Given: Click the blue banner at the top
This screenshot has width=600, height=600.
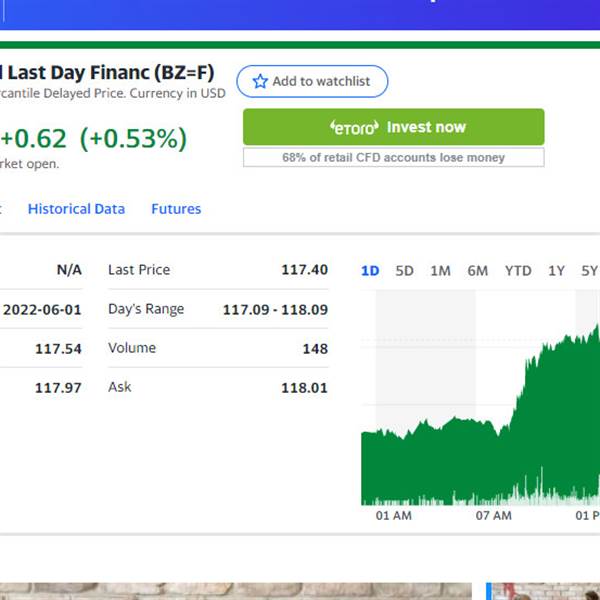Looking at the screenshot, I should pos(300,15).
